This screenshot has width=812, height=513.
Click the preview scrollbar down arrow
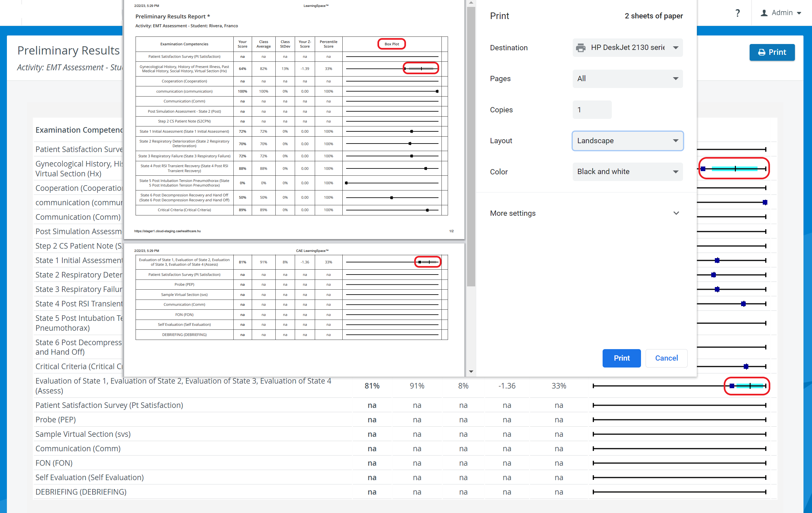coord(471,371)
